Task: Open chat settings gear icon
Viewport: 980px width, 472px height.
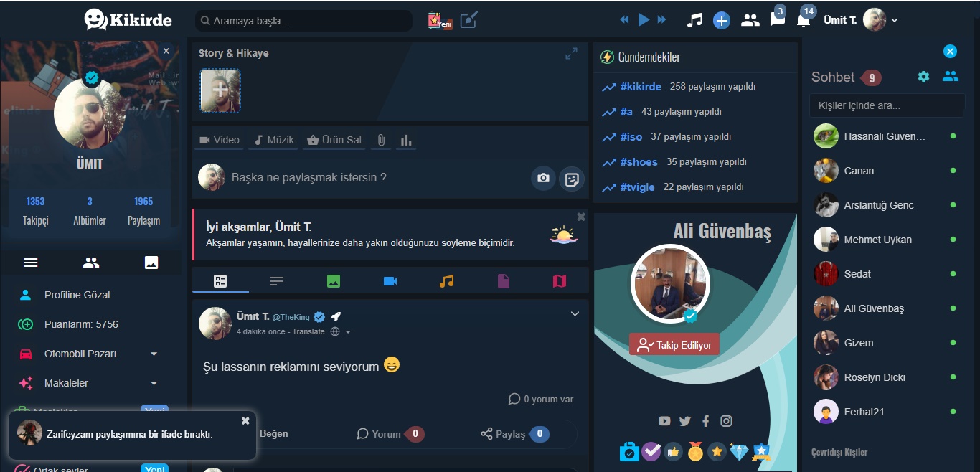Action: coord(923,77)
